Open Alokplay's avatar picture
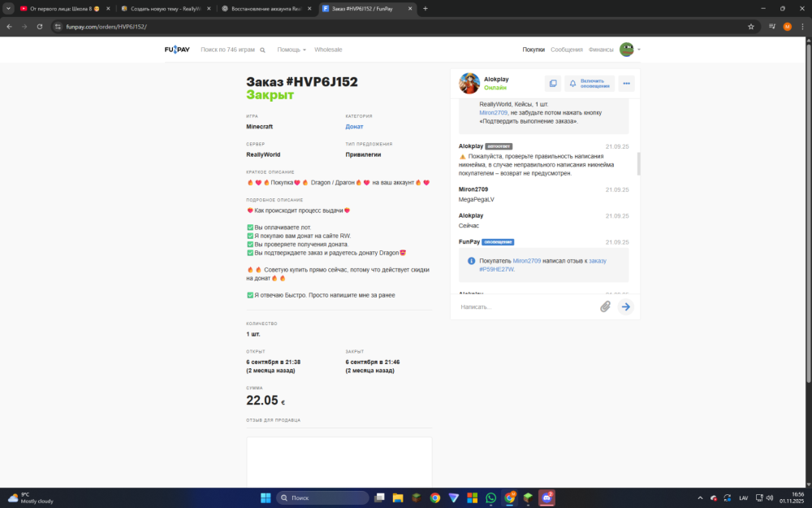The height and width of the screenshot is (508, 812). coord(469,84)
